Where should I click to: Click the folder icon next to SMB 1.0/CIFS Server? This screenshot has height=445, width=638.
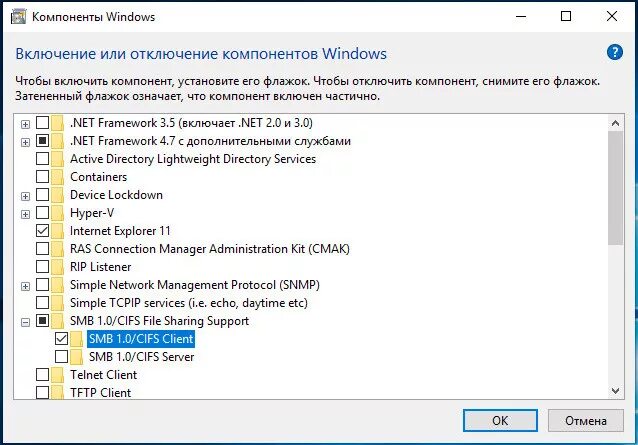(76, 357)
